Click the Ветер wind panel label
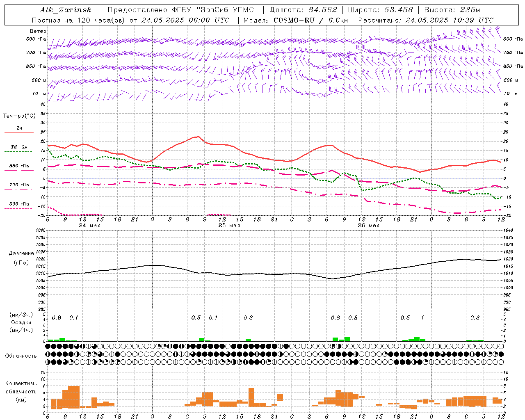 point(38,31)
